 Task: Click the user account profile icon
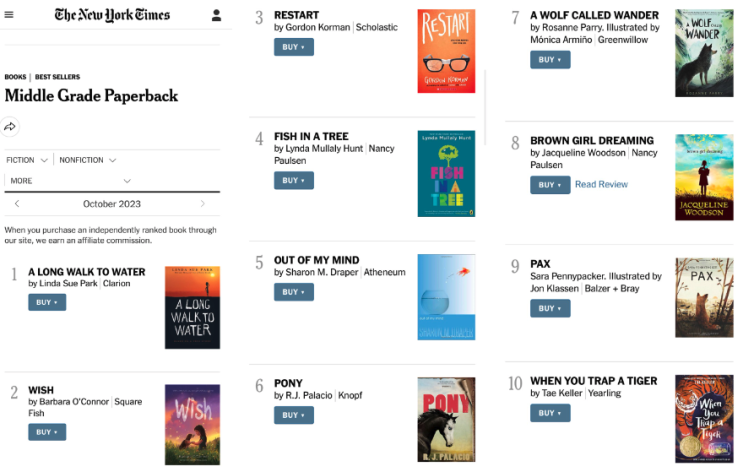click(216, 15)
